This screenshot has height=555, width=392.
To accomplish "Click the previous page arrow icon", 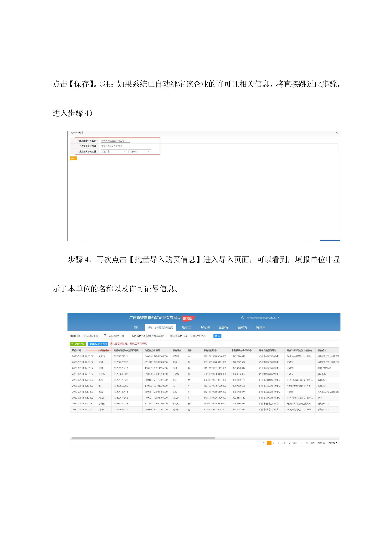I will (264, 443).
